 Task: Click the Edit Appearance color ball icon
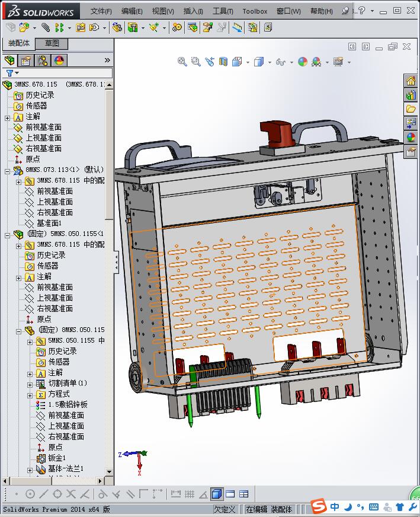tap(302, 62)
